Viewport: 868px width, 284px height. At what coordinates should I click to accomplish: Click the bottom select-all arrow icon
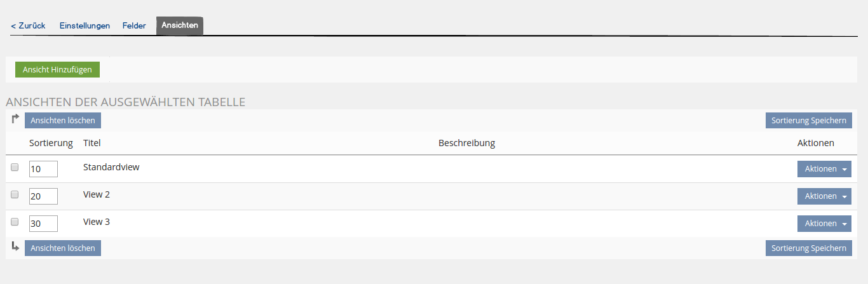[16, 247]
